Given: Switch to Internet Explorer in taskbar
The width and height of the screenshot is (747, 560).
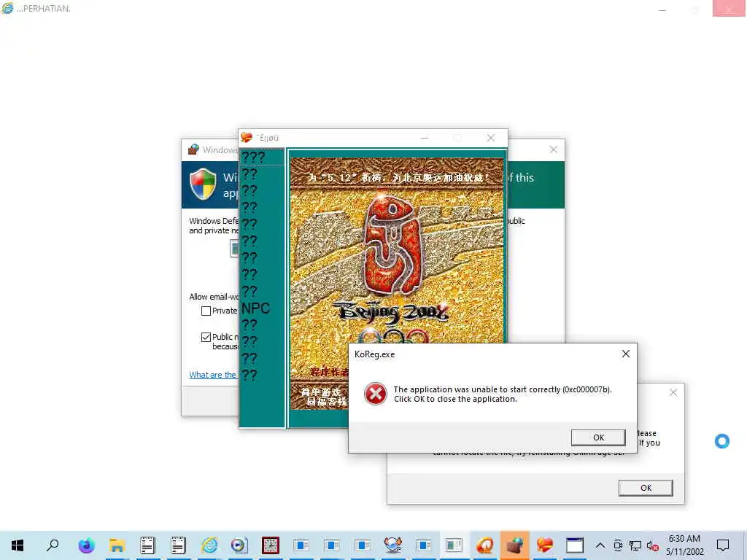Looking at the screenshot, I should (x=209, y=545).
